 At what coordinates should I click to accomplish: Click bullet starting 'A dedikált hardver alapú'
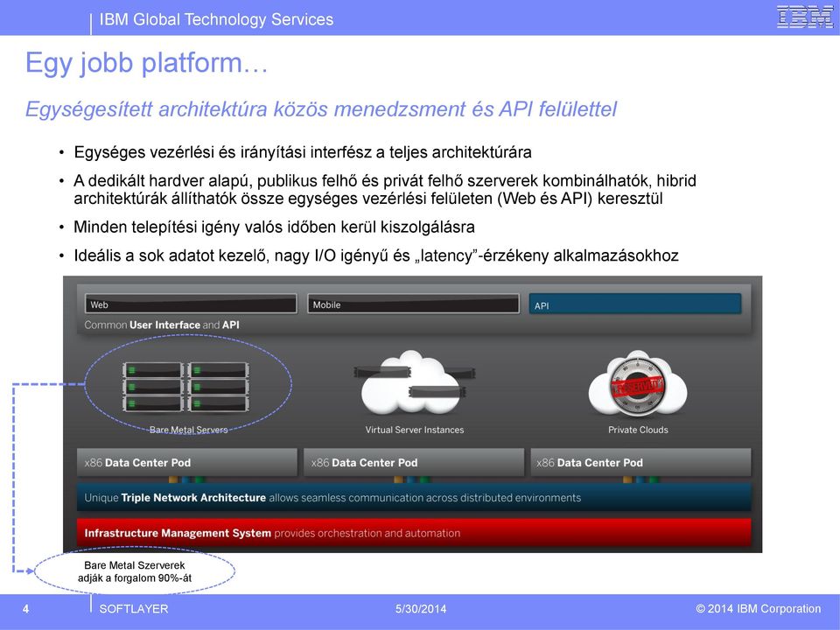[x=385, y=190]
